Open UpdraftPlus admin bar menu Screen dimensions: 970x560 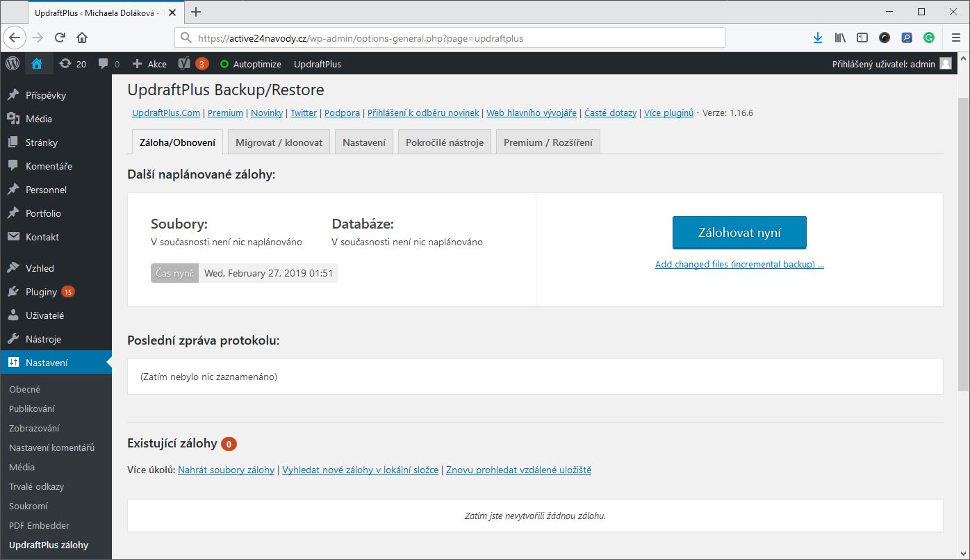pyautogui.click(x=318, y=64)
